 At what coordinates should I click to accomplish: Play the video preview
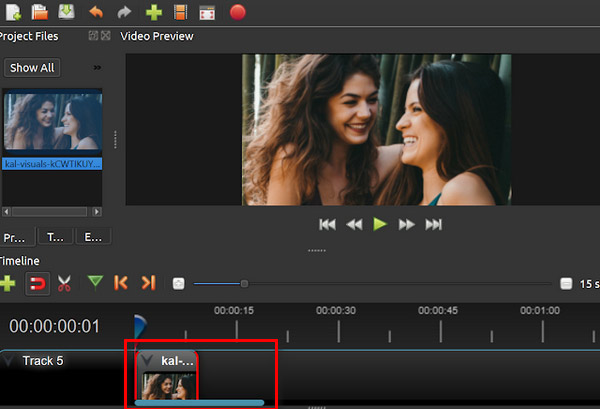(380, 224)
